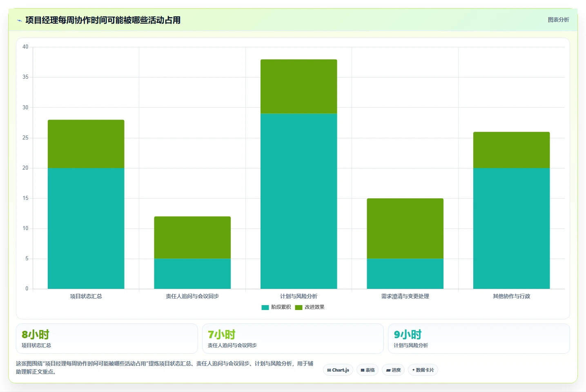
Task: Click the teal segment of the 项目状态汇总 bar
Action: (x=86, y=228)
